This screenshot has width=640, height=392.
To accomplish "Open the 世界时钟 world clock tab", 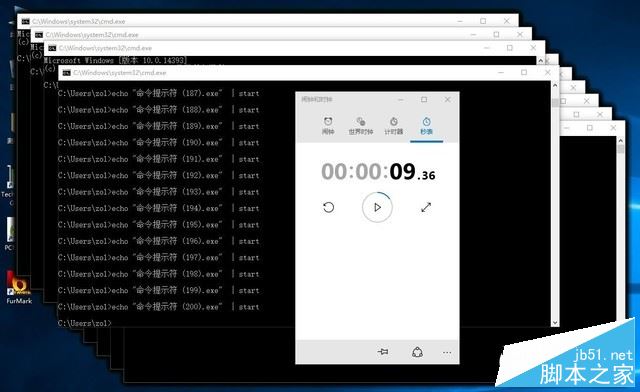I will click(361, 125).
